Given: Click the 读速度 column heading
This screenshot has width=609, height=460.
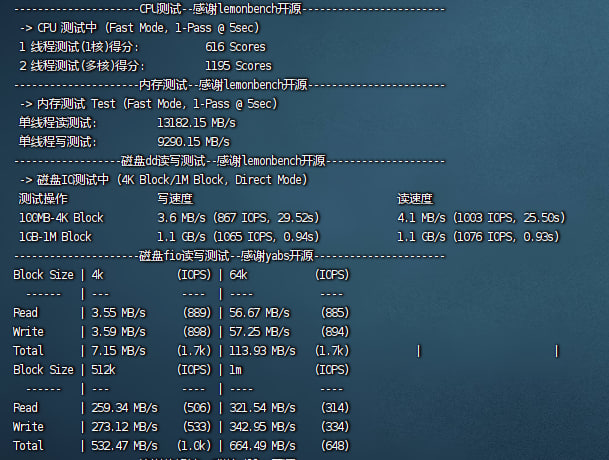Looking at the screenshot, I should pyautogui.click(x=415, y=199).
